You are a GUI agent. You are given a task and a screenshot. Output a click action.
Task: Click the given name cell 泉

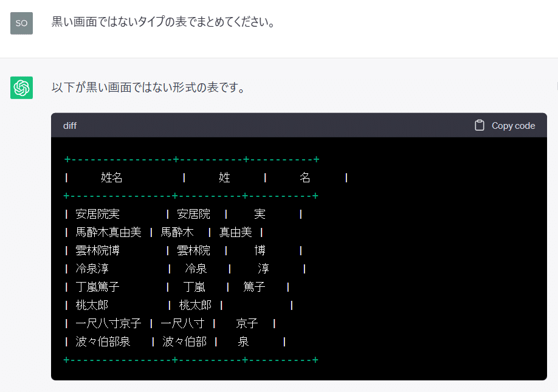tap(243, 342)
